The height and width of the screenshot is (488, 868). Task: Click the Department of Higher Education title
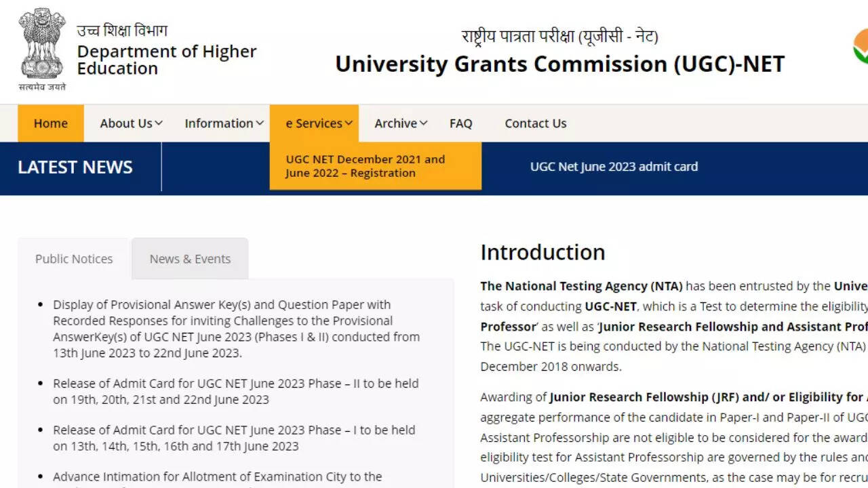click(x=166, y=60)
